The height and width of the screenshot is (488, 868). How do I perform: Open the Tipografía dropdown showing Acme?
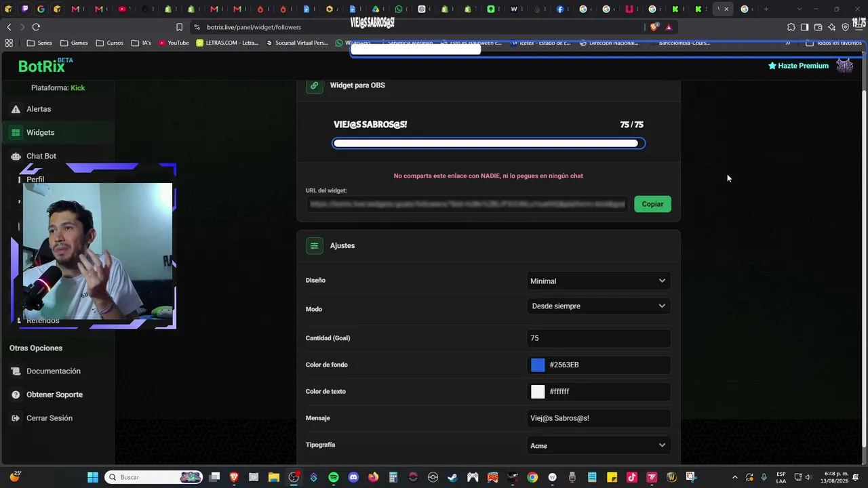(599, 445)
